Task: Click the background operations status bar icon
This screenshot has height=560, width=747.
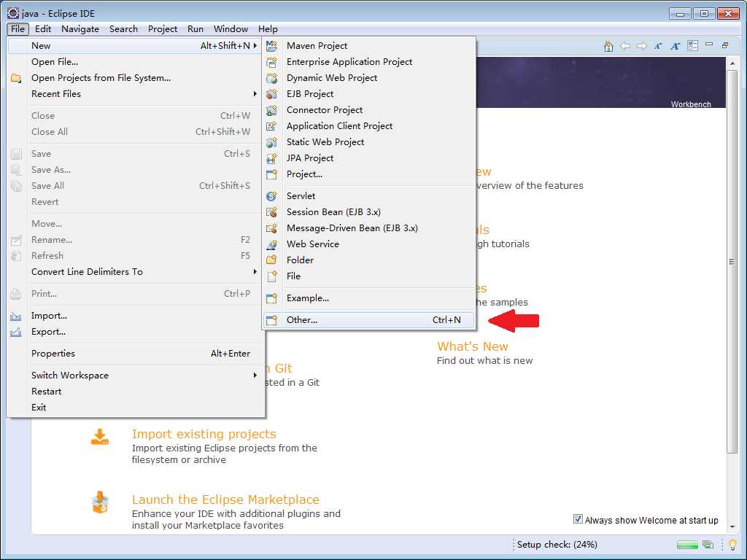Action: 708,544
